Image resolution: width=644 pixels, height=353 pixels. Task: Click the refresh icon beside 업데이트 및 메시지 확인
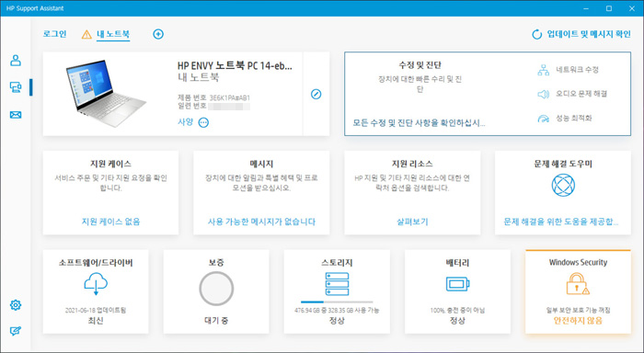536,35
